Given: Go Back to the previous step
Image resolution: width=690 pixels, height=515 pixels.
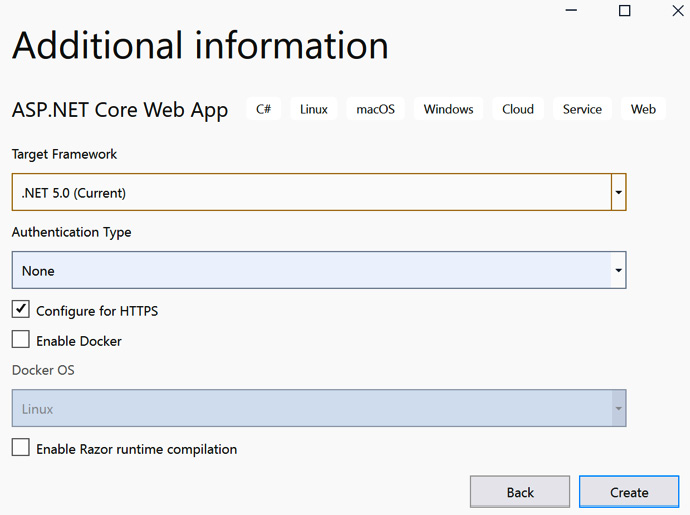Looking at the screenshot, I should pos(520,492).
